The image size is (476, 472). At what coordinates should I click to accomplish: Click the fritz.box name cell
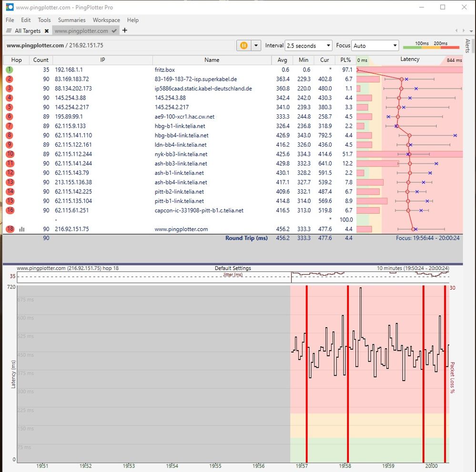(x=164, y=70)
